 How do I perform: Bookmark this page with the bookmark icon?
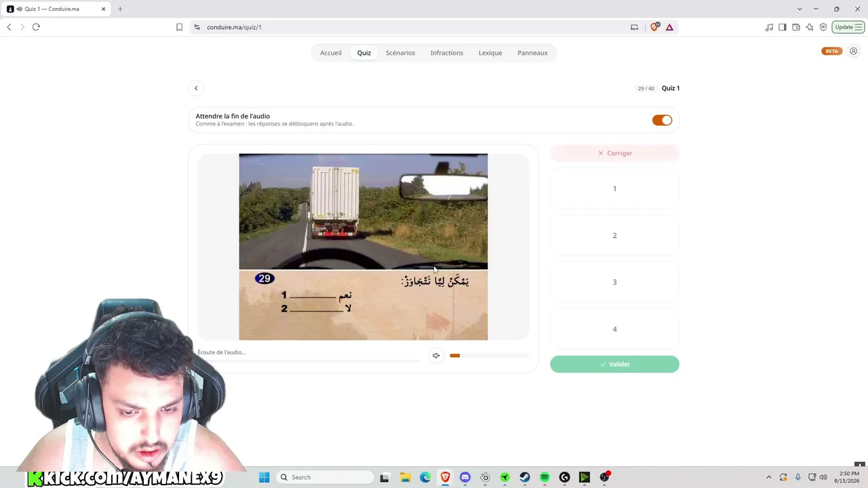coord(179,27)
